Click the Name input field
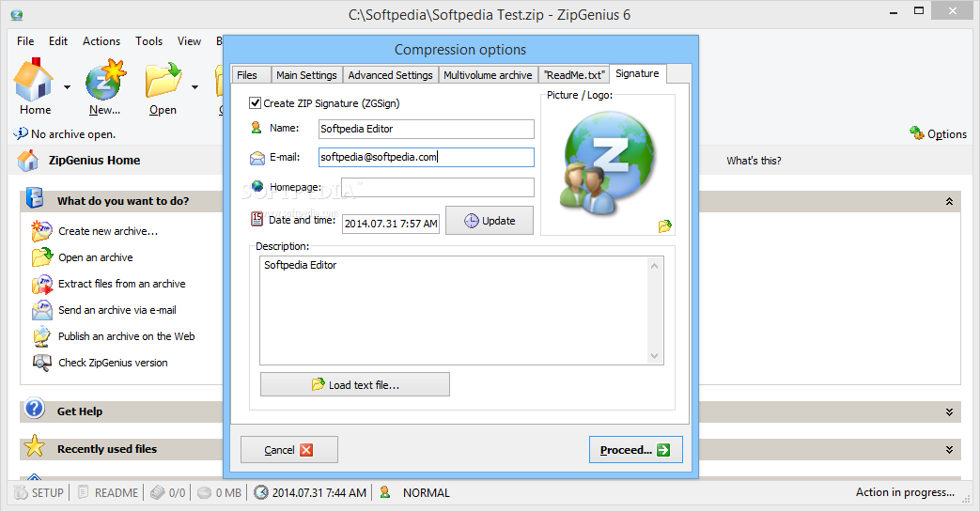This screenshot has width=980, height=512. click(427, 129)
